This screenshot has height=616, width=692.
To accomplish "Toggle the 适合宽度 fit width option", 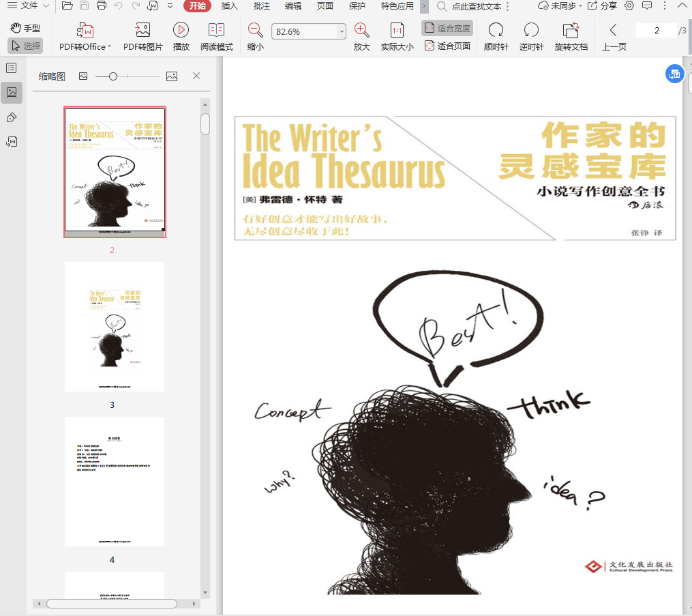I will 447,28.
